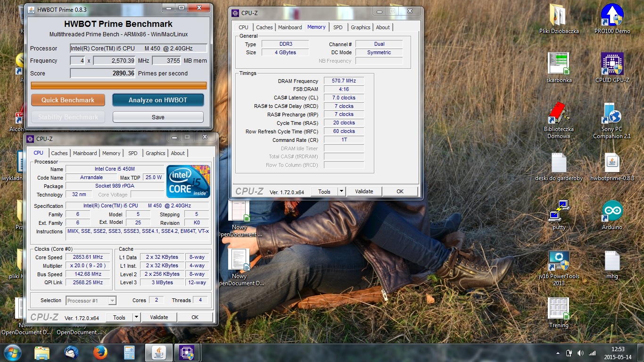Screen dimensions: 644x362
Task: Expand Tools dropdown arrow in Memory CPU-Z window
Action: click(341, 191)
